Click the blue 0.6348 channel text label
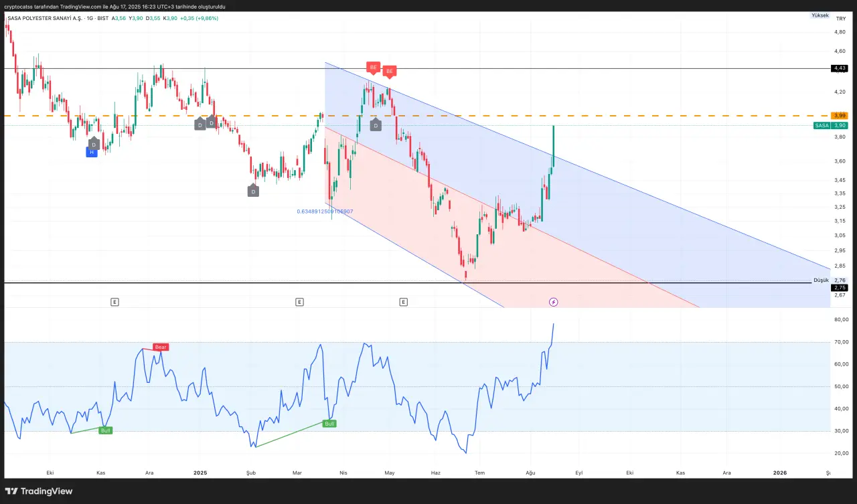 (x=325, y=212)
